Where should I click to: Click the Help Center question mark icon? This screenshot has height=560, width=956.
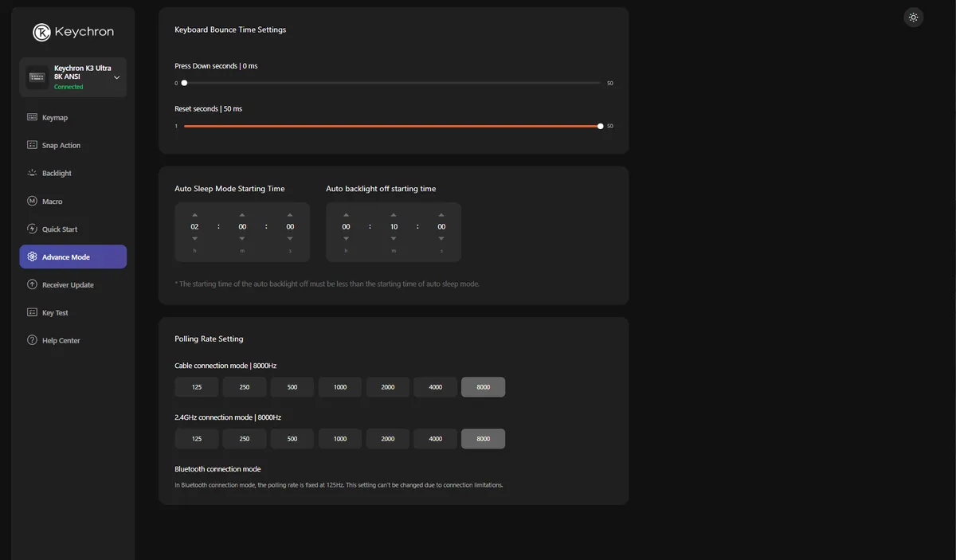(x=32, y=340)
